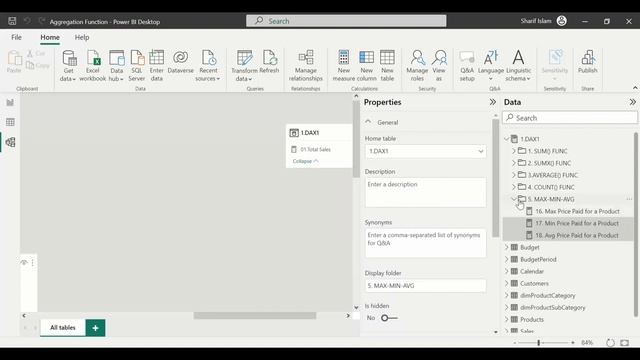Refresh the data model

pos(269,62)
